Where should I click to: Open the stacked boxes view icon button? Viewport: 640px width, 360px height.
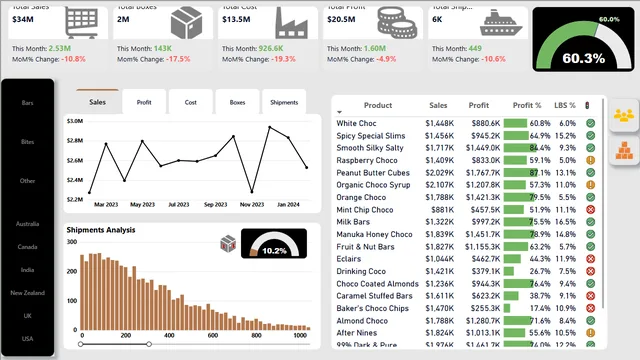pyautogui.click(x=624, y=150)
